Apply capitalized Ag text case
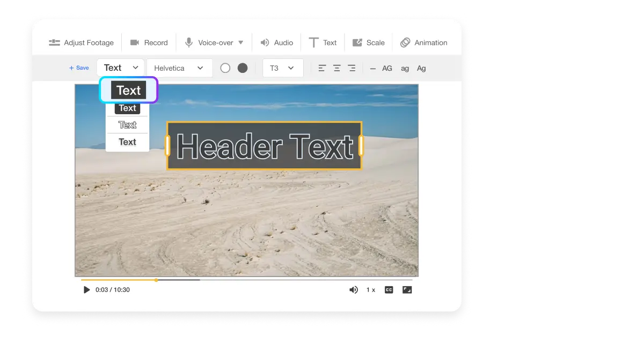This screenshot has height=343, width=644. 421,68
